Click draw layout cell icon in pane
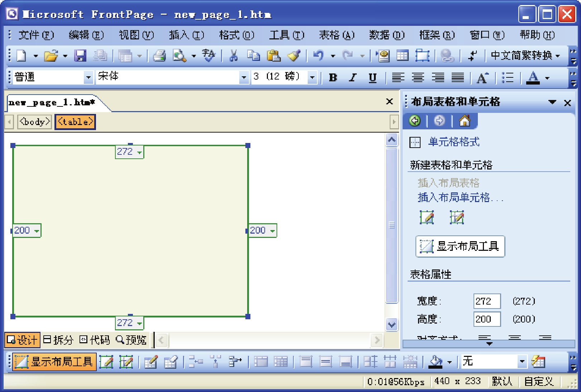Image resolution: width=581 pixels, height=392 pixels. [x=457, y=217]
